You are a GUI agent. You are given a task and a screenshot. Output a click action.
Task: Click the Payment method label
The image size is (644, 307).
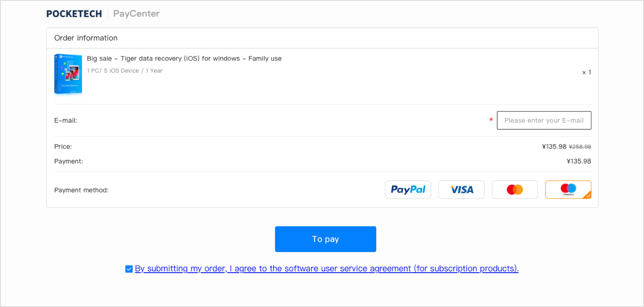(x=81, y=190)
